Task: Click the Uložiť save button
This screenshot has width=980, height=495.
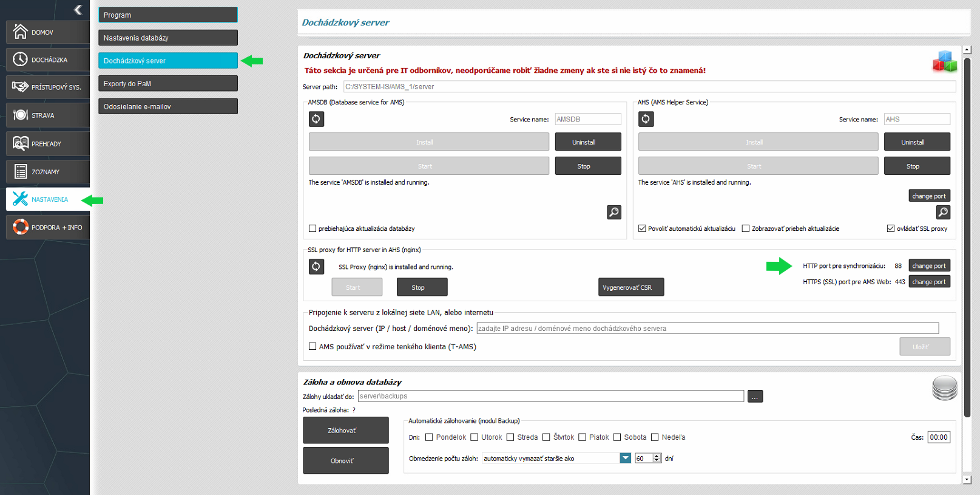Action: pos(925,346)
